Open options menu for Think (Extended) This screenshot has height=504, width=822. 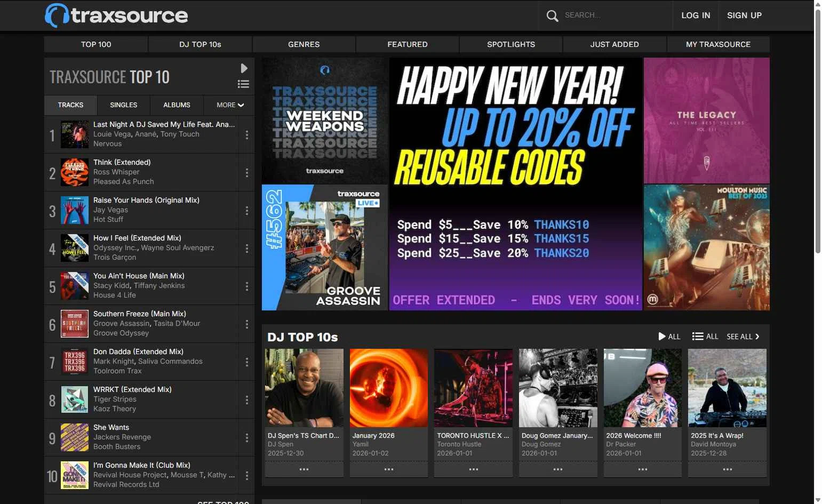coord(246,173)
